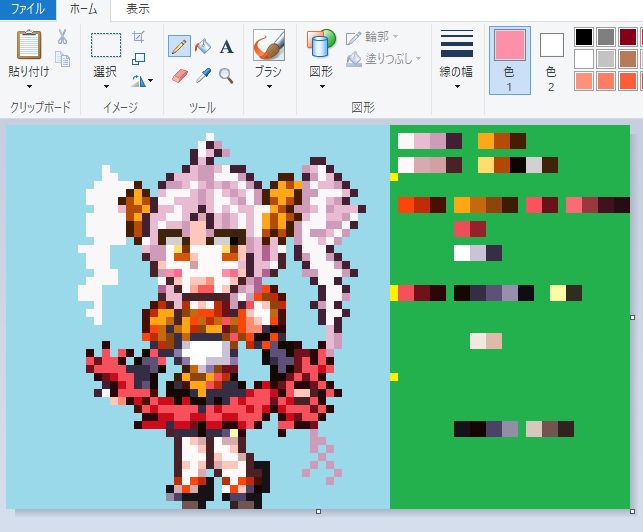Pick the brown palette swatch
The image size is (643, 532).
628,59
